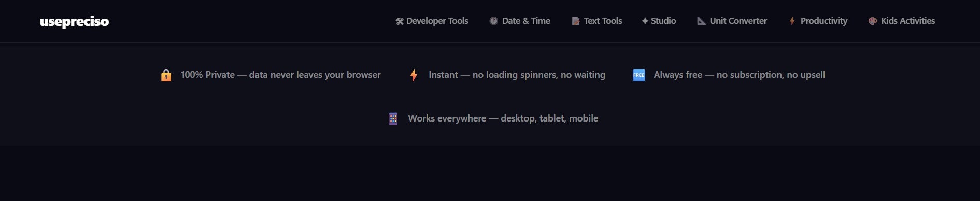
Task: Open the Developer Tools menu
Action: pyautogui.click(x=432, y=21)
